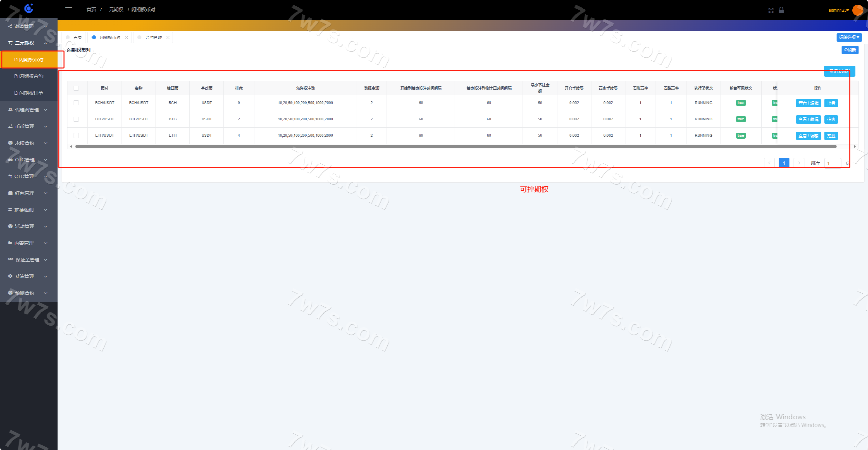Screen dimensions: 868x450
Task: Click the lock screen icon
Action: (x=781, y=10)
